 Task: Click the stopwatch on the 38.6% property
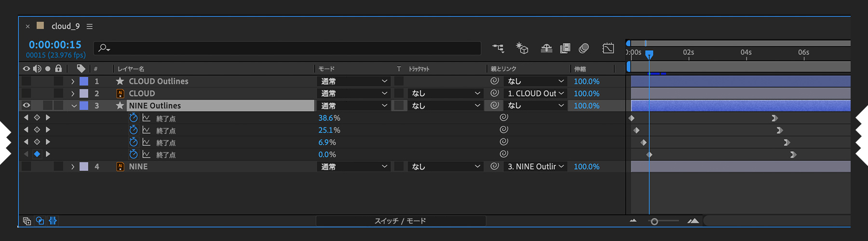click(134, 118)
